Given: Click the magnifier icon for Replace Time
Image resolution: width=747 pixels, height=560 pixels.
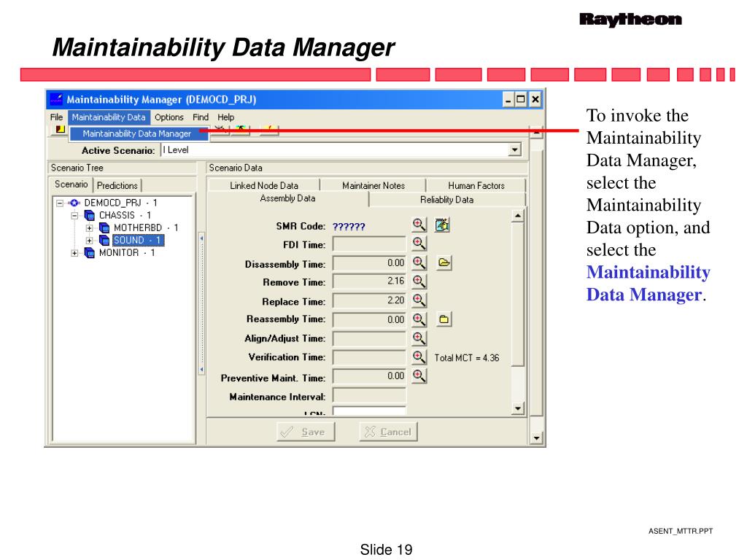Looking at the screenshot, I should point(419,300).
